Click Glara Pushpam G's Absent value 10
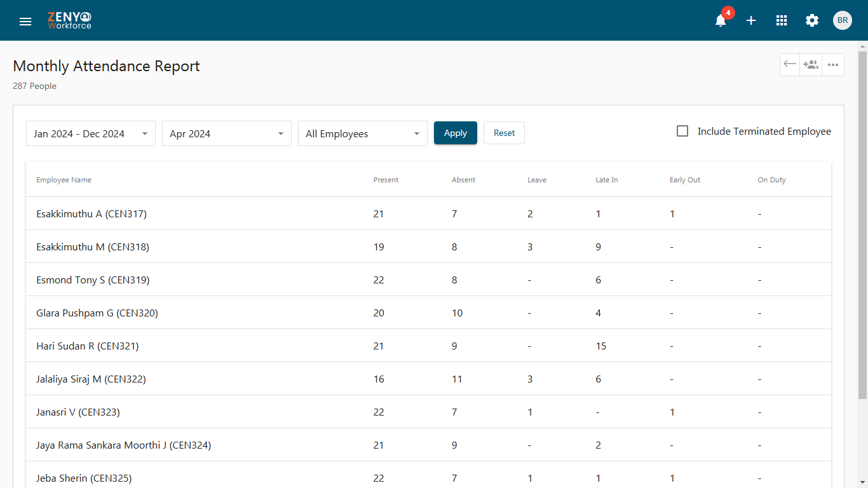 458,313
